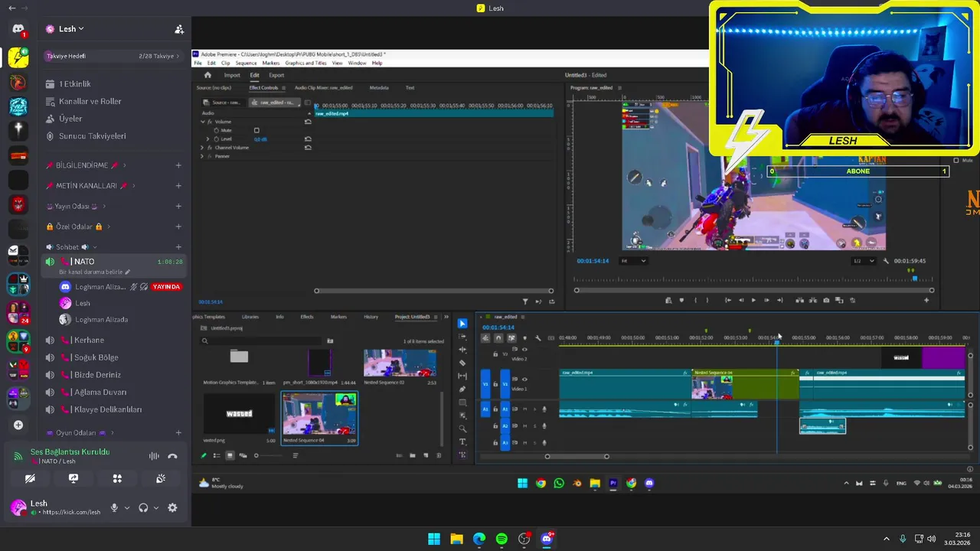Hide Video 2 track eye icon
Image resolution: width=980 pixels, height=551 pixels.
524,350
